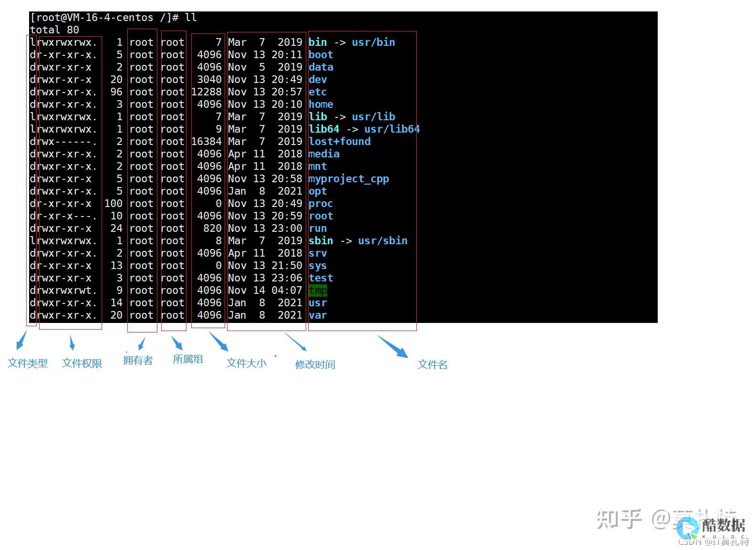Screen dimensions: 756x550
Task: Click timestamp 'Nov 13 21:50' of sys
Action: coord(265,266)
